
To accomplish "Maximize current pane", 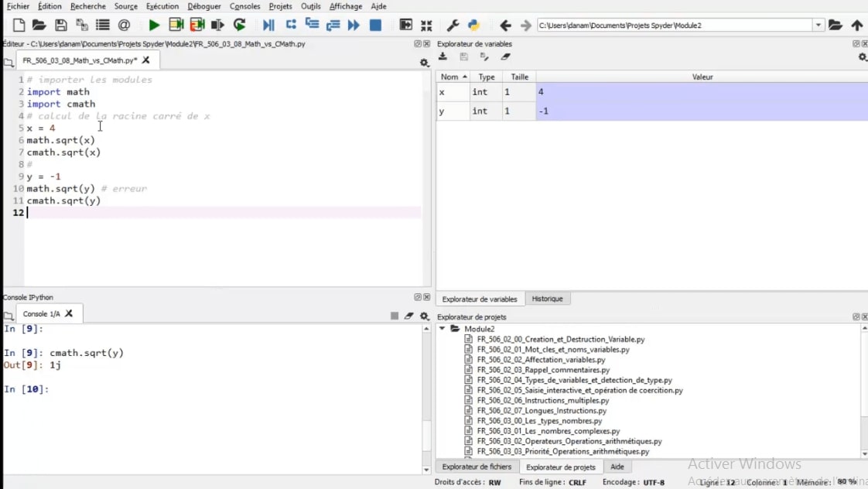I will (405, 25).
